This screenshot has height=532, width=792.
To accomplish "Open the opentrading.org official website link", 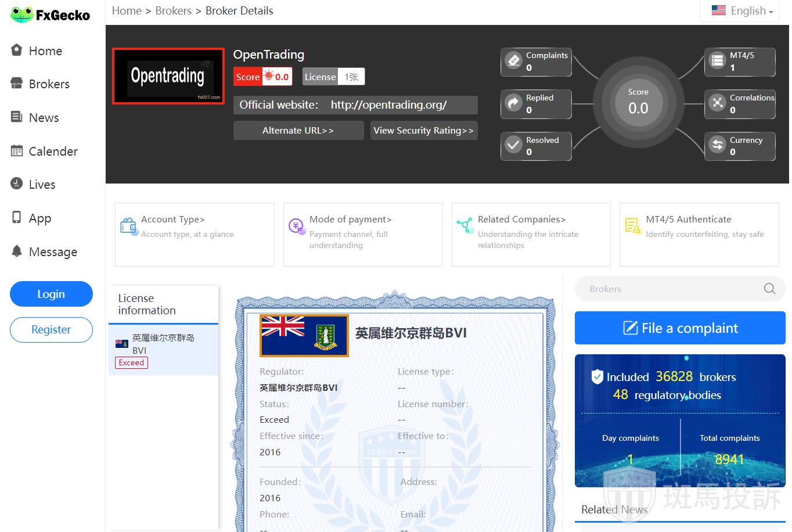I will point(388,105).
